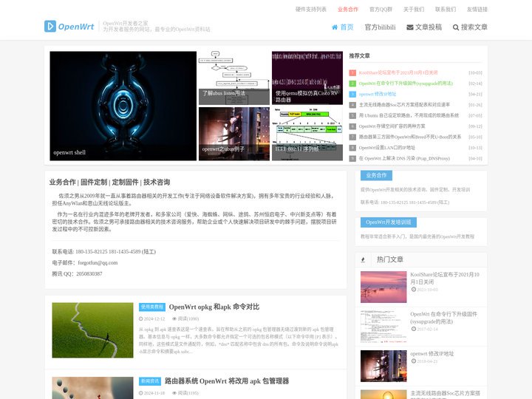Open article 路由器系统 OpenWrt 将改用 apk 包管理器
Viewport: 532px width, 399px height.
pyautogui.click(x=227, y=381)
